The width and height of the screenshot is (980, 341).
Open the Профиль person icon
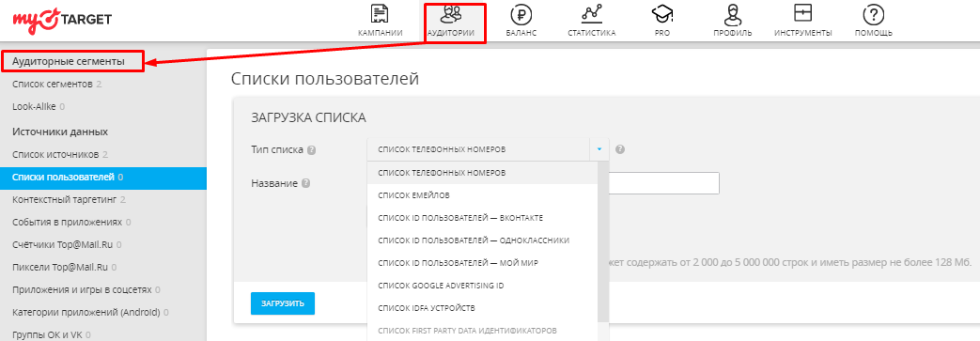(733, 14)
